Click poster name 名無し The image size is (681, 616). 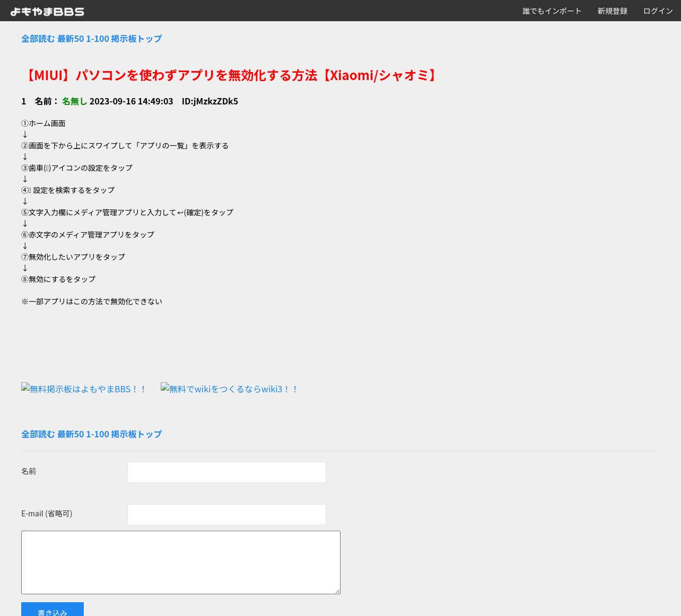pyautogui.click(x=74, y=101)
